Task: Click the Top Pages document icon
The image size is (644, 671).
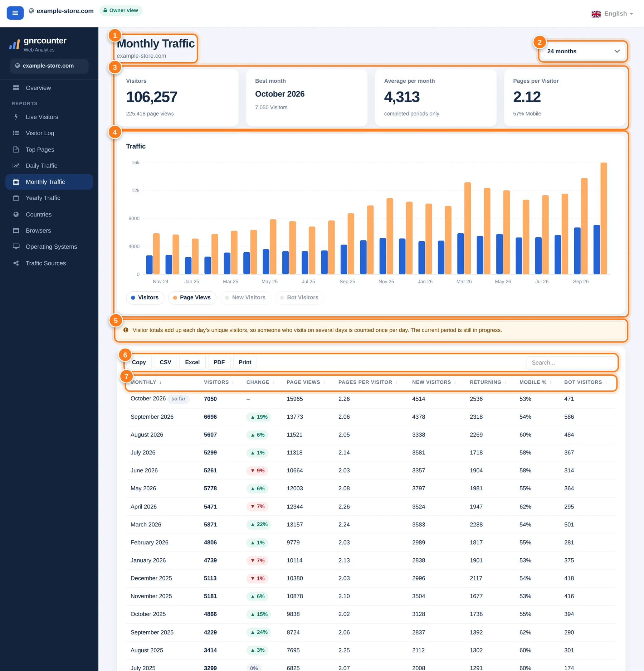Action: 16,150
